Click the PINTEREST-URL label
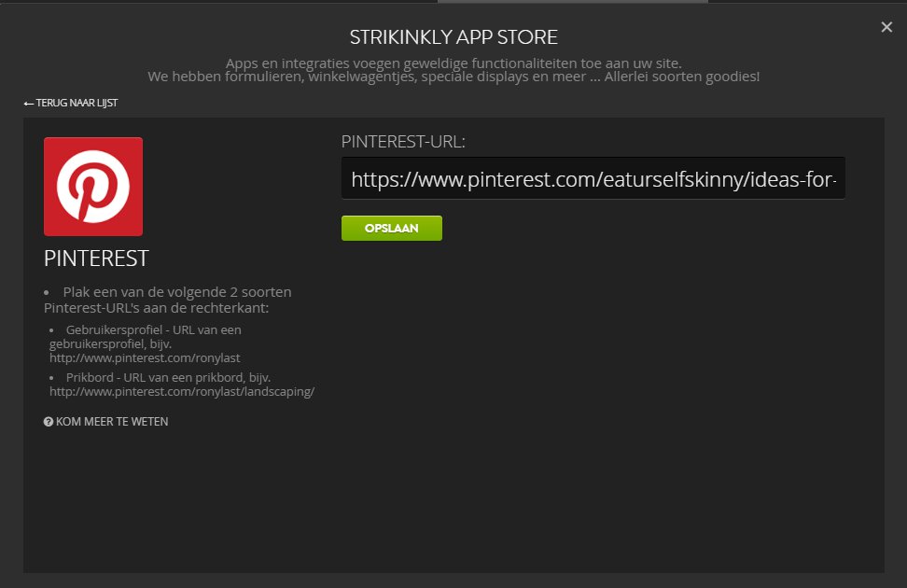Image resolution: width=907 pixels, height=588 pixels. tap(403, 141)
